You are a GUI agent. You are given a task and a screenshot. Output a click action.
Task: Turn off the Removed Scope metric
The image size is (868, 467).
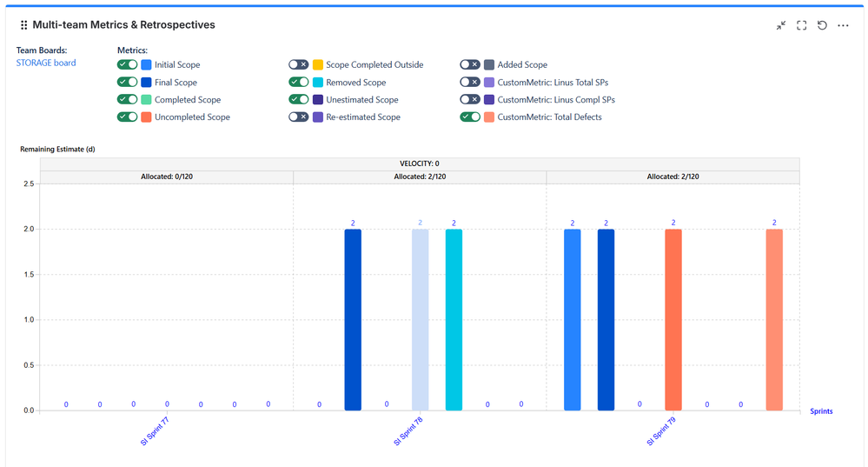click(298, 82)
